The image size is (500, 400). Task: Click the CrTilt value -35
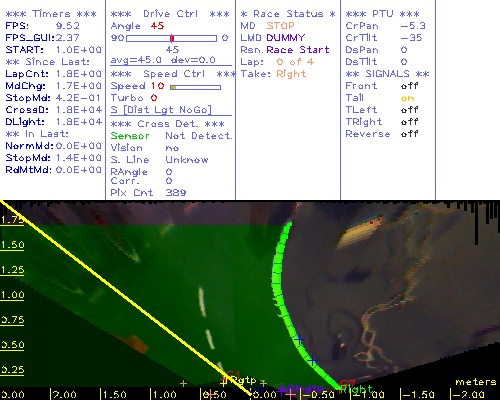(411, 38)
